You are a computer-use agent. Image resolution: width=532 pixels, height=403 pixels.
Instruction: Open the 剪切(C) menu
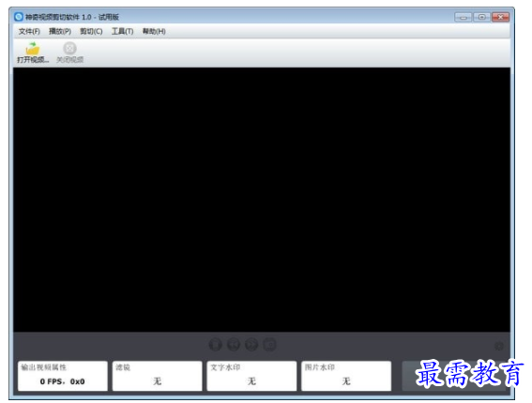[91, 32]
